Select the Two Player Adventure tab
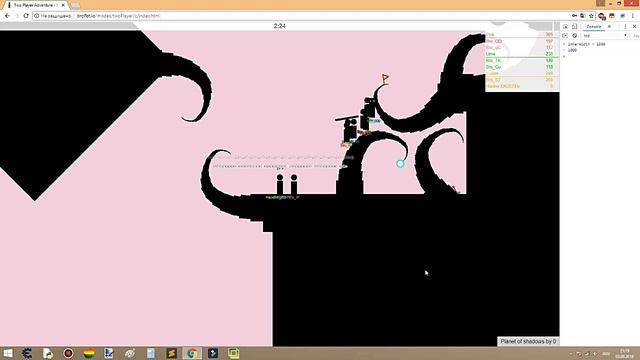 click(x=35, y=5)
